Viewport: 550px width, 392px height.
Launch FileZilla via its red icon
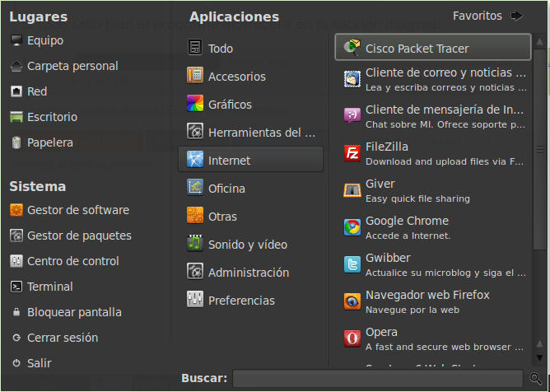352,153
